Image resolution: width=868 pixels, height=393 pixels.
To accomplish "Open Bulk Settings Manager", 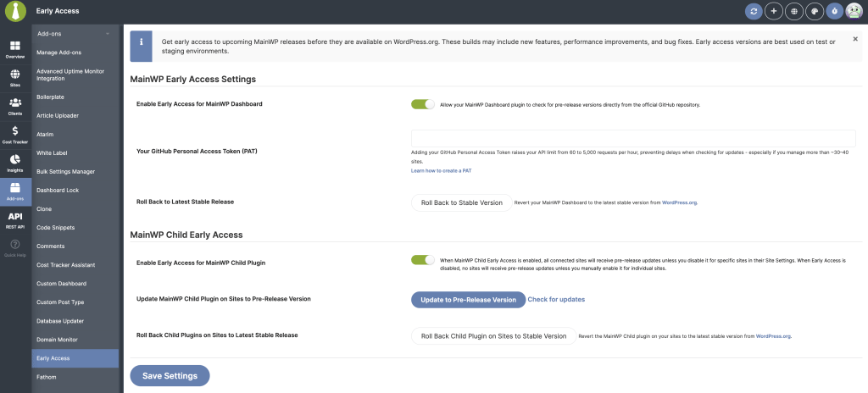I will [x=75, y=172].
